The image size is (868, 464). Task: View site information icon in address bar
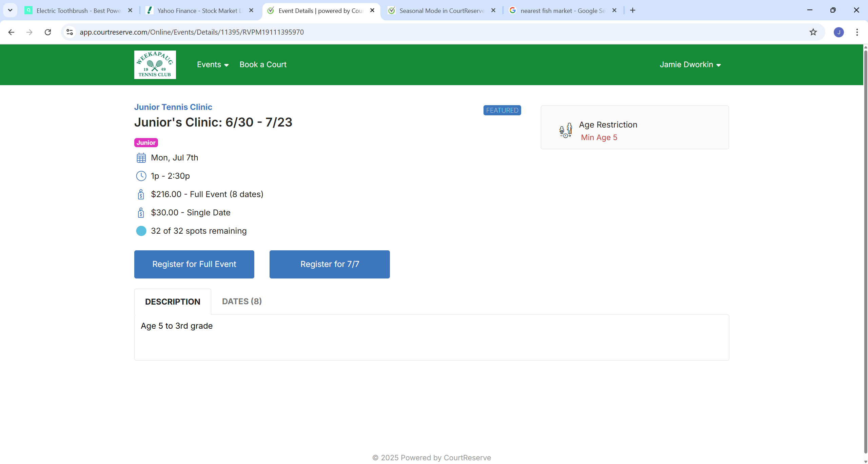pos(70,32)
